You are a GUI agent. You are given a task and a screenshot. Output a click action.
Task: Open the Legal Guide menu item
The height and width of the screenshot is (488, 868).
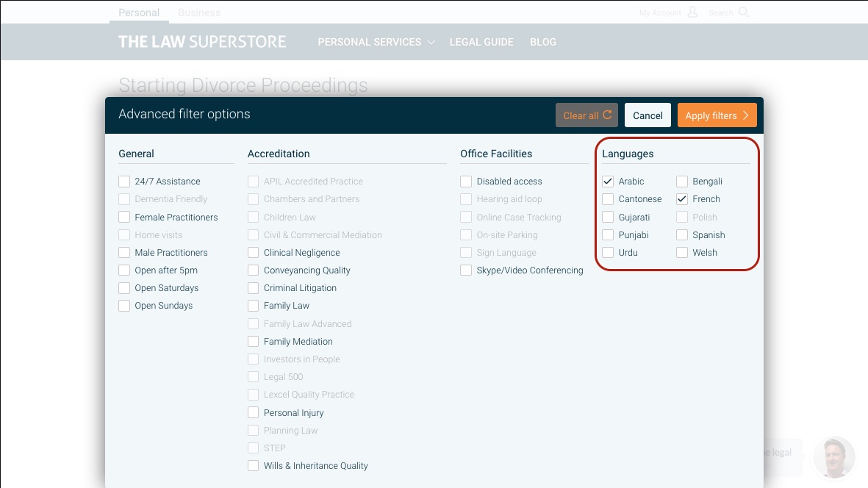point(481,42)
